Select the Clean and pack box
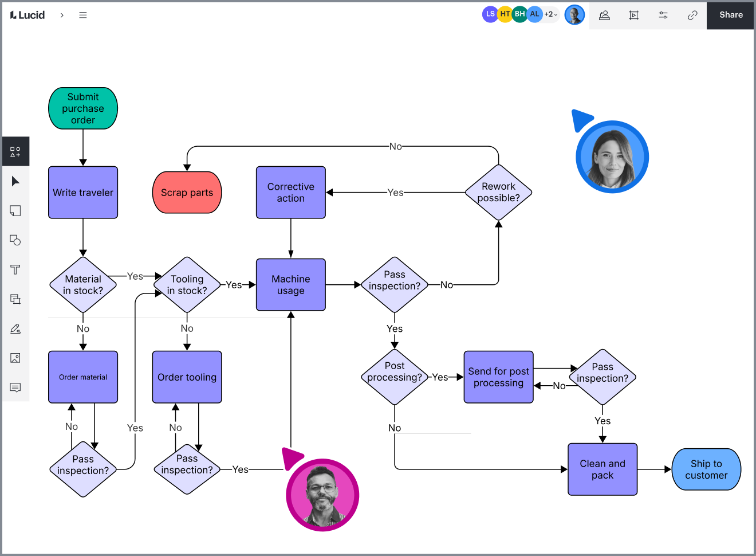Image resolution: width=756 pixels, height=556 pixels. (603, 469)
